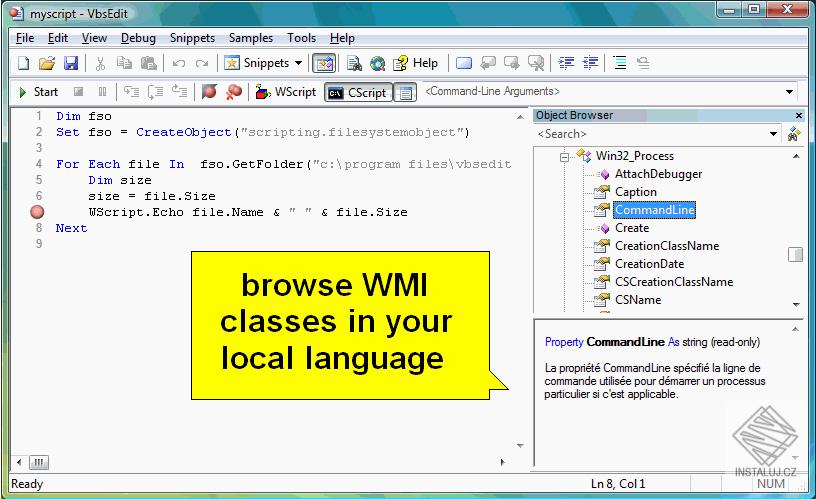816x499 pixels.
Task: Pause script execution
Action: tap(103, 92)
